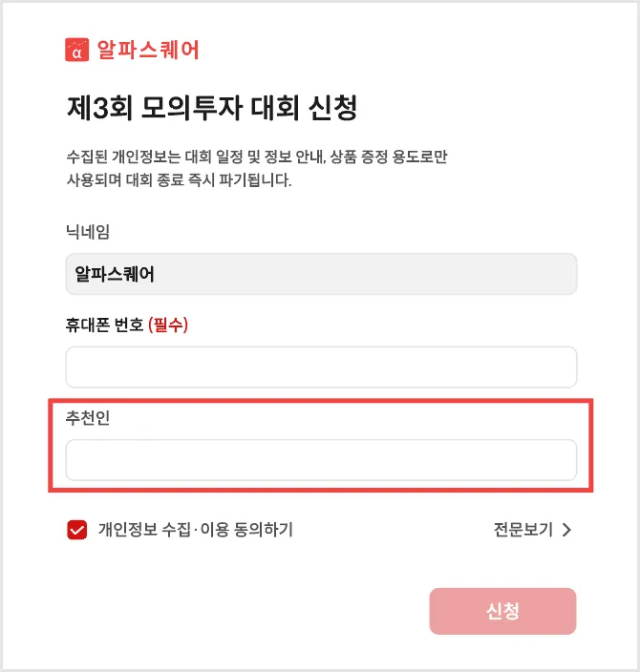Click the chevron arrow beside 전문보기
This screenshot has height=672, width=640.
(566, 530)
